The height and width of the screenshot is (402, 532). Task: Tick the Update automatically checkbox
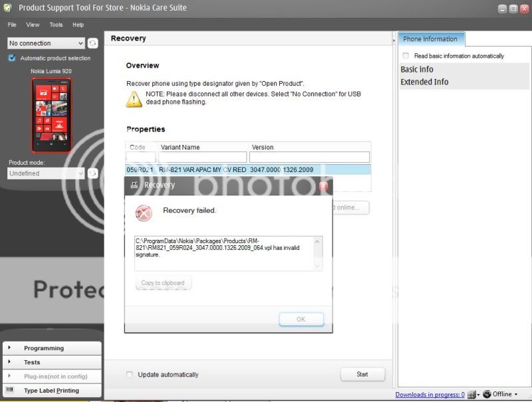(x=130, y=375)
